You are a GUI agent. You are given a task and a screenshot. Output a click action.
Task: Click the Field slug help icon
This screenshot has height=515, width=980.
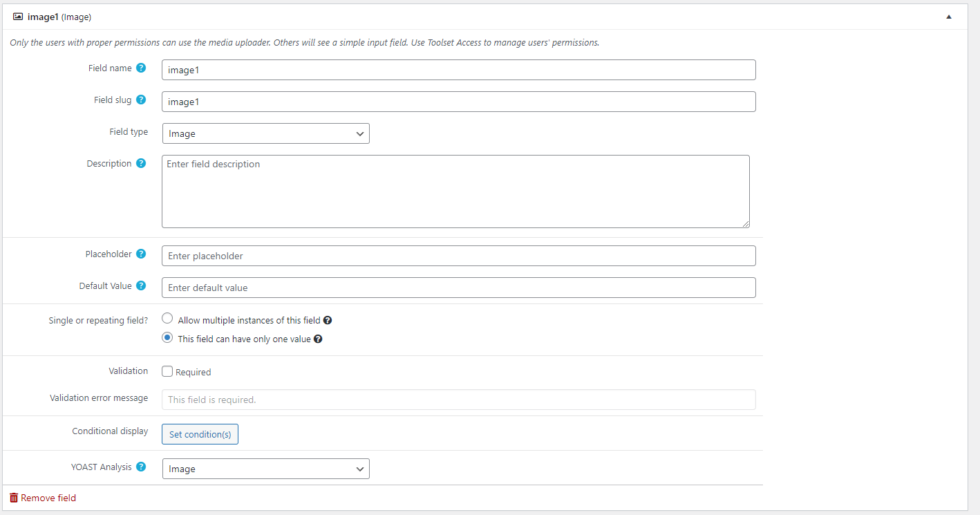[141, 100]
